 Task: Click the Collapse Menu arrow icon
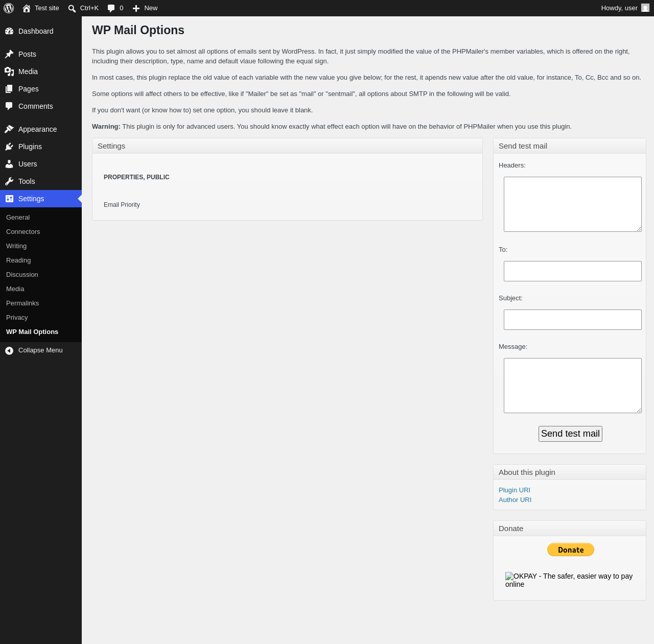[x=9, y=350]
